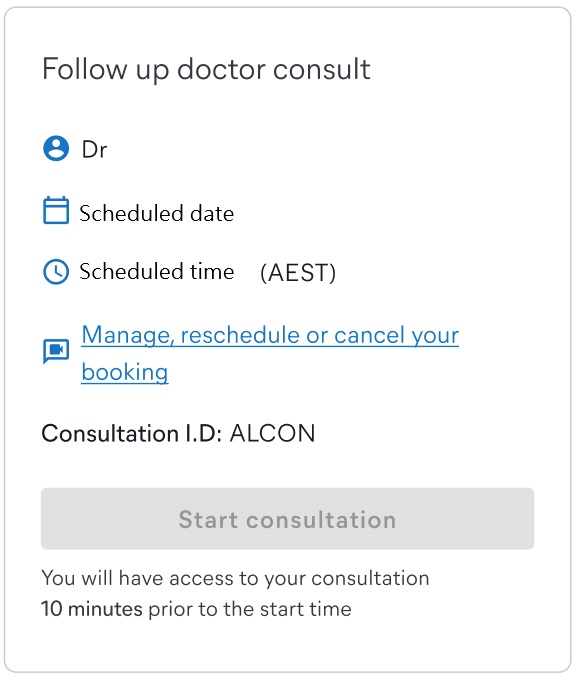Click the calendar icon beside Scheduled date
577x678 pixels.
coord(56,210)
